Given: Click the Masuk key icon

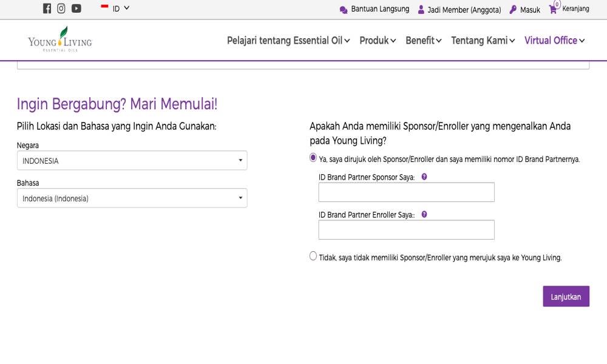Looking at the screenshot, I should [513, 10].
